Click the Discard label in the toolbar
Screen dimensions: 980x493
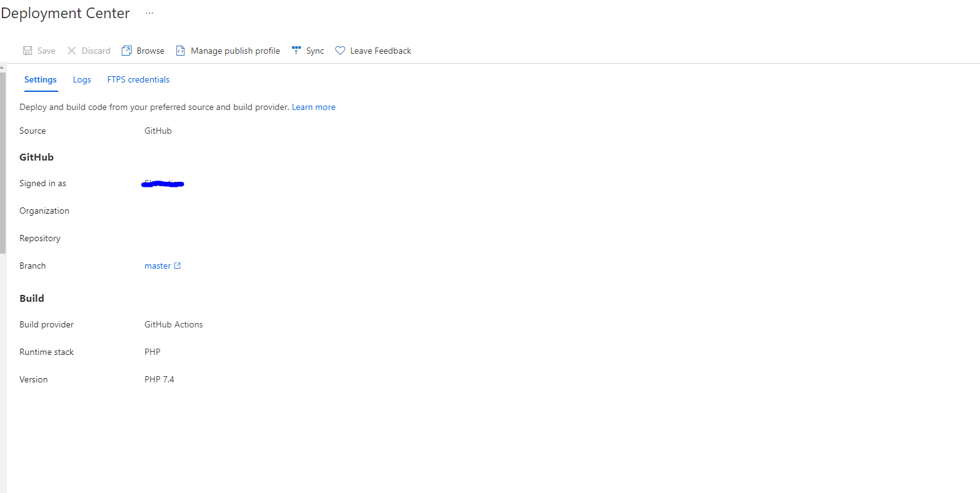96,51
